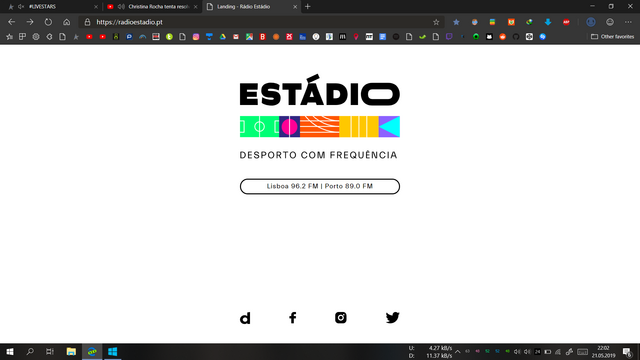640x360 pixels.
Task: Open the Instagram link in page footer
Action: [341, 318]
